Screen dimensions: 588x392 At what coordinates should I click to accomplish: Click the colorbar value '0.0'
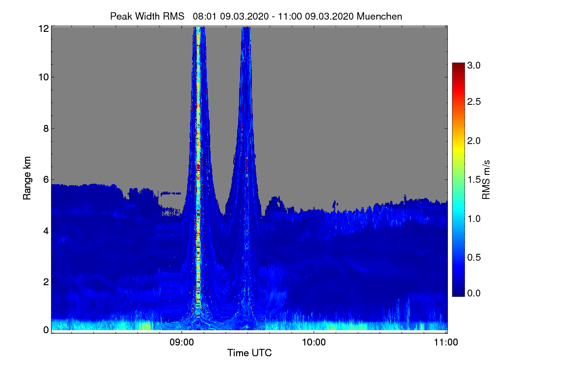point(474,293)
